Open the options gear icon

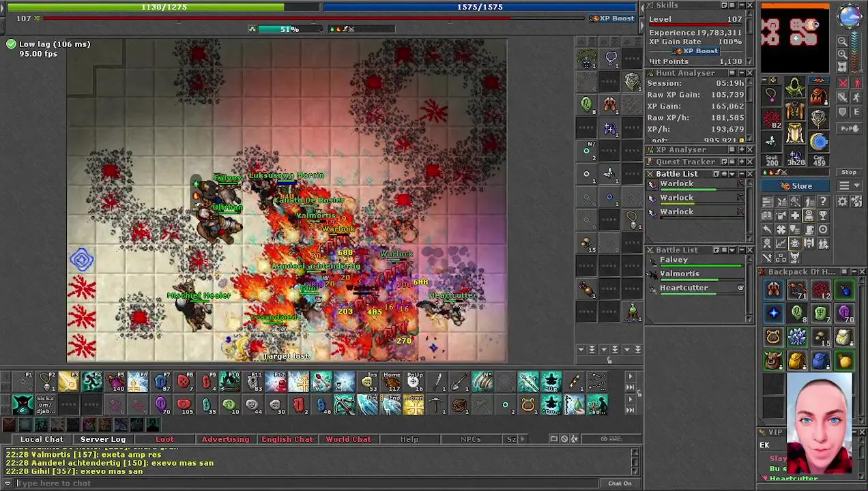tap(843, 202)
